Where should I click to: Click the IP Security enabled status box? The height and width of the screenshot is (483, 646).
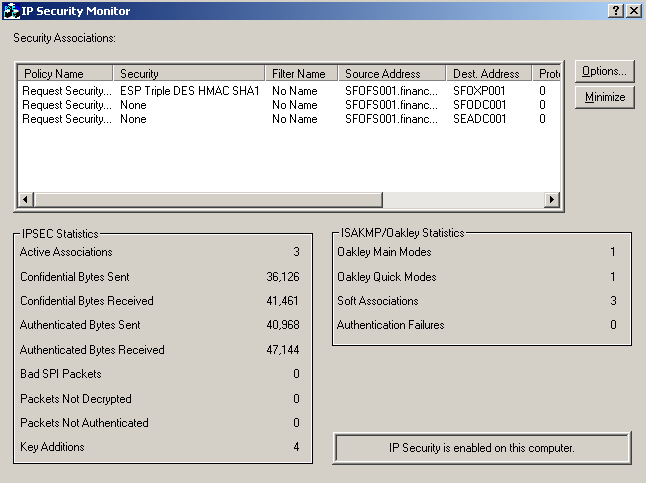481,448
